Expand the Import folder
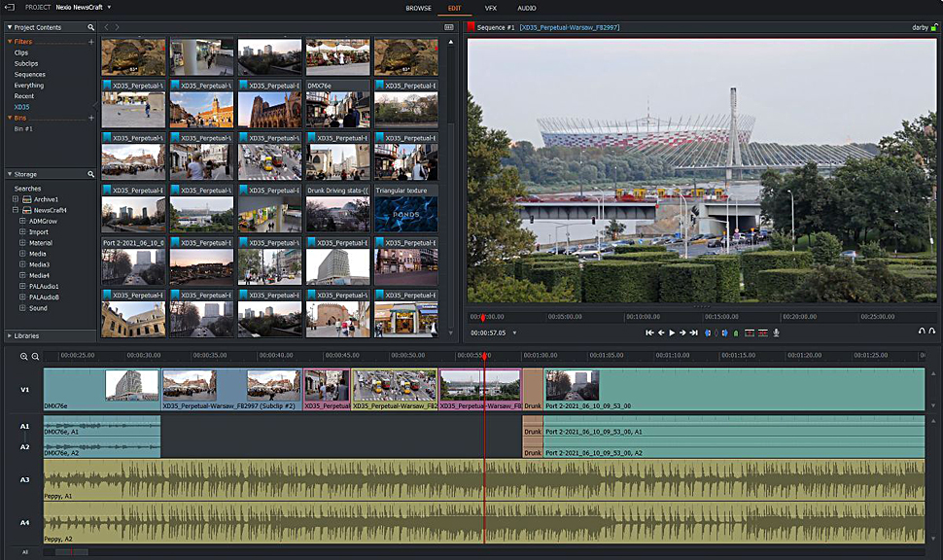 coord(22,231)
